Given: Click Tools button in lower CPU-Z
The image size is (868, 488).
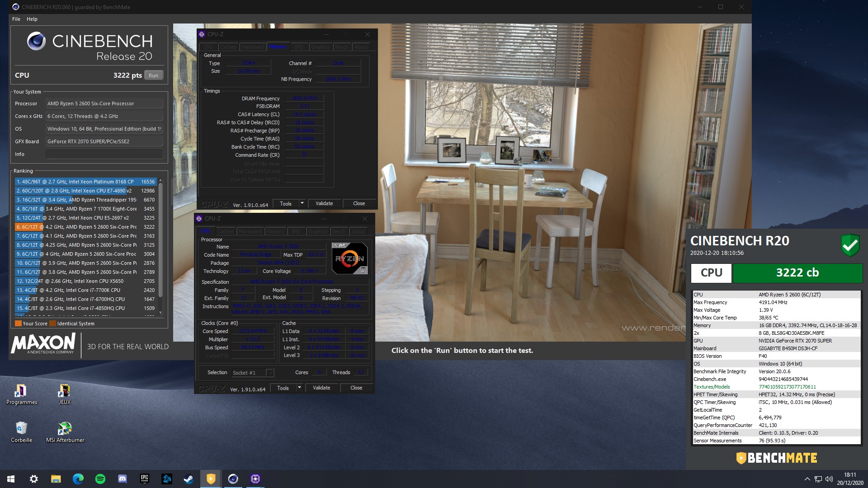Looking at the screenshot, I should pyautogui.click(x=283, y=388).
